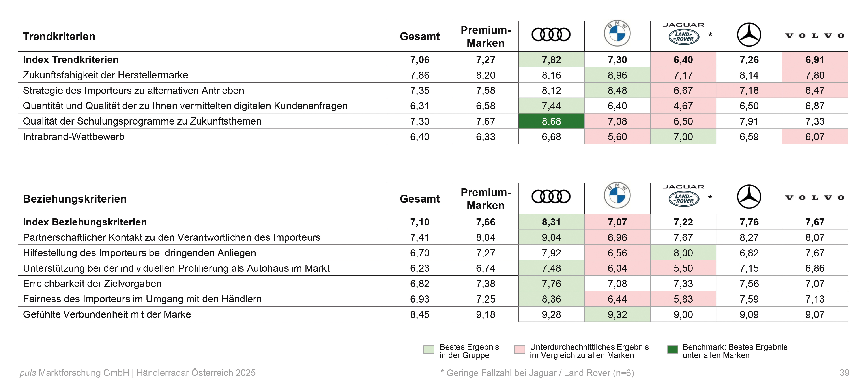The image size is (868, 390).
Task: Click the Audi rings in the Beziehungskriterien table
Action: pyautogui.click(x=551, y=196)
